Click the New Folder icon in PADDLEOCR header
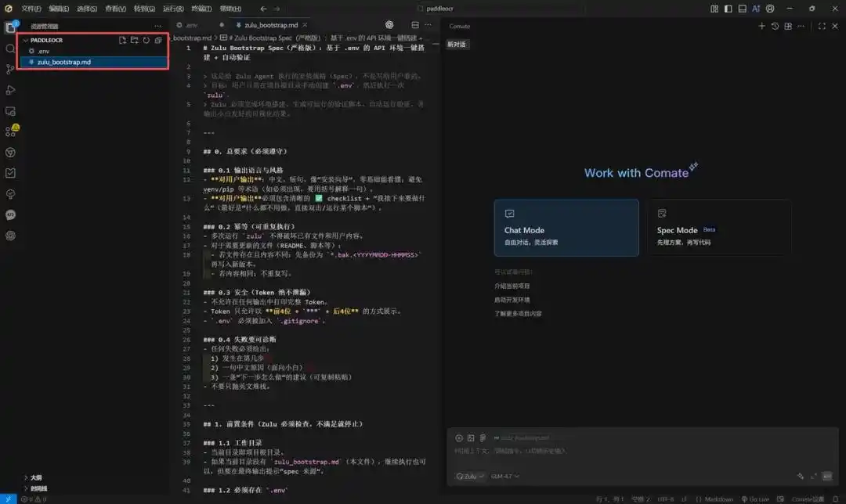Viewport: 846px width, 504px height. click(135, 41)
